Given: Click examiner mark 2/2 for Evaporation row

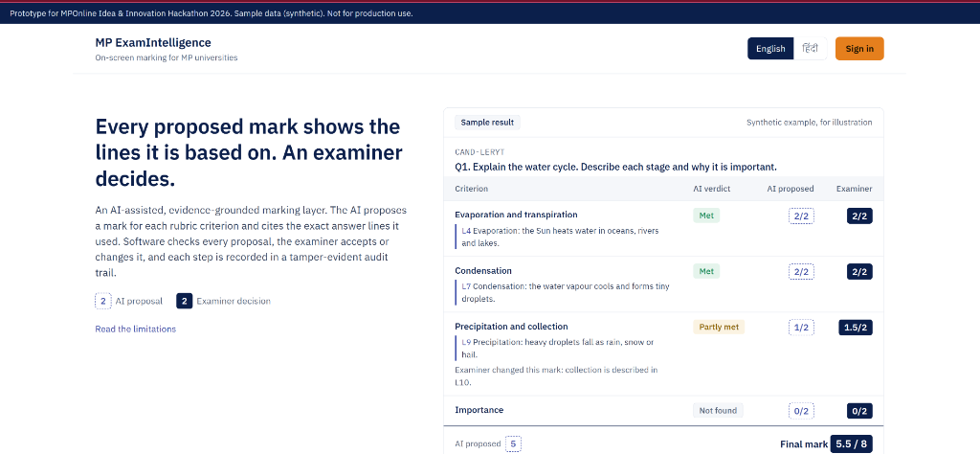Looking at the screenshot, I should (859, 216).
